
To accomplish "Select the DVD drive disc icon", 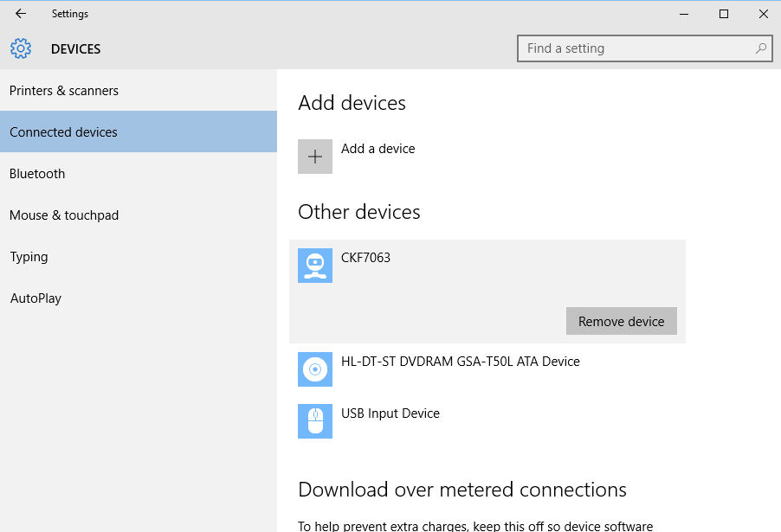I will 315,369.
